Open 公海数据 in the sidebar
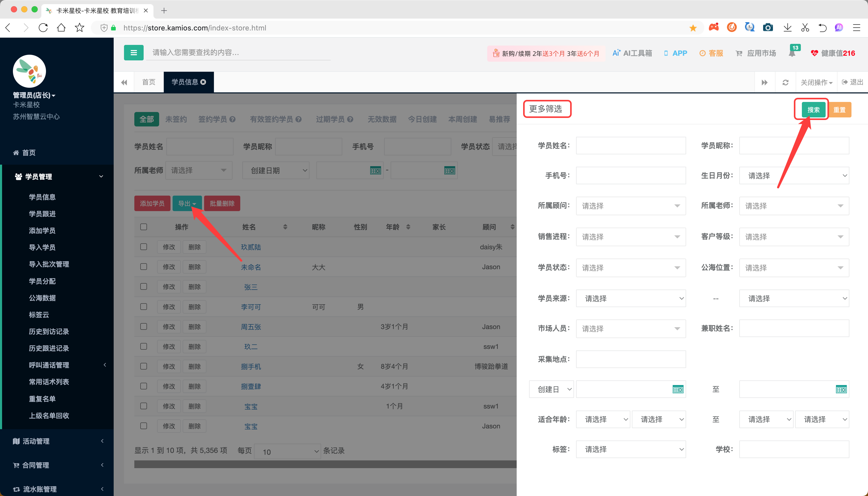The width and height of the screenshot is (868, 496). [42, 298]
